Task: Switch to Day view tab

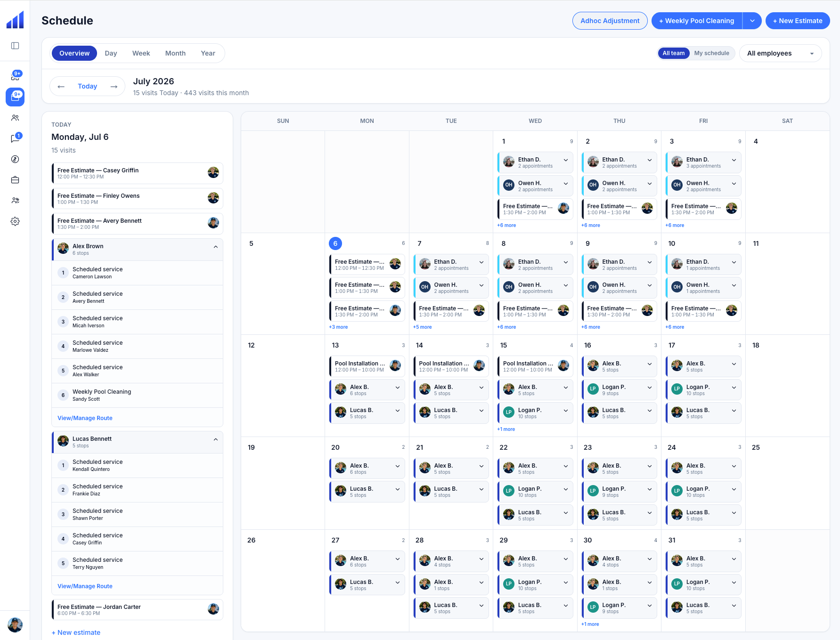Action: (x=111, y=53)
